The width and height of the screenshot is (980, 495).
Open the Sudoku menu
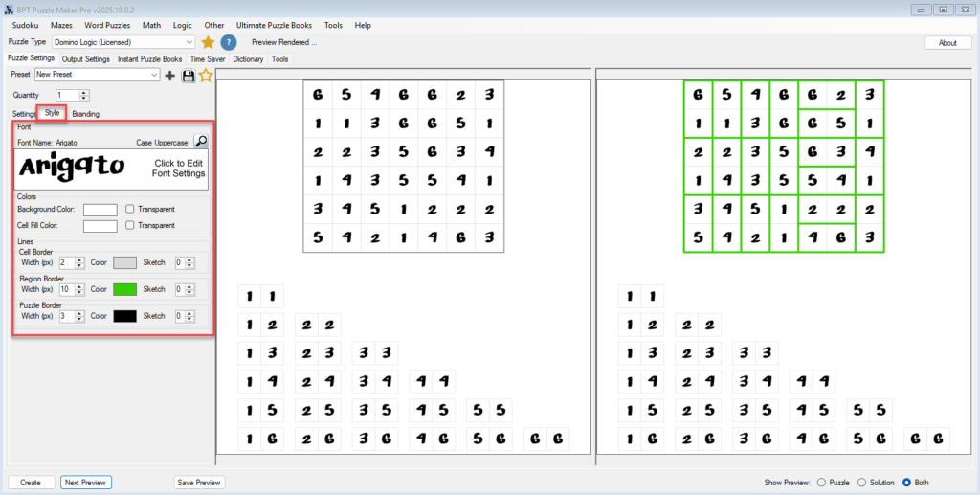click(x=25, y=25)
